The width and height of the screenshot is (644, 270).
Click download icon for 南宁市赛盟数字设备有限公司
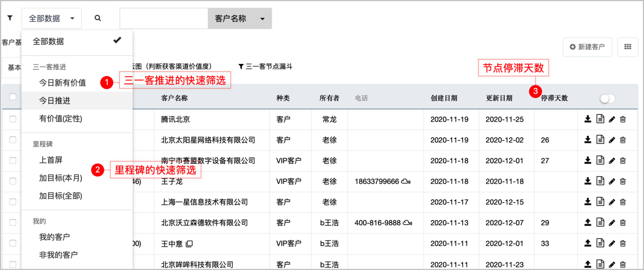[588, 160]
